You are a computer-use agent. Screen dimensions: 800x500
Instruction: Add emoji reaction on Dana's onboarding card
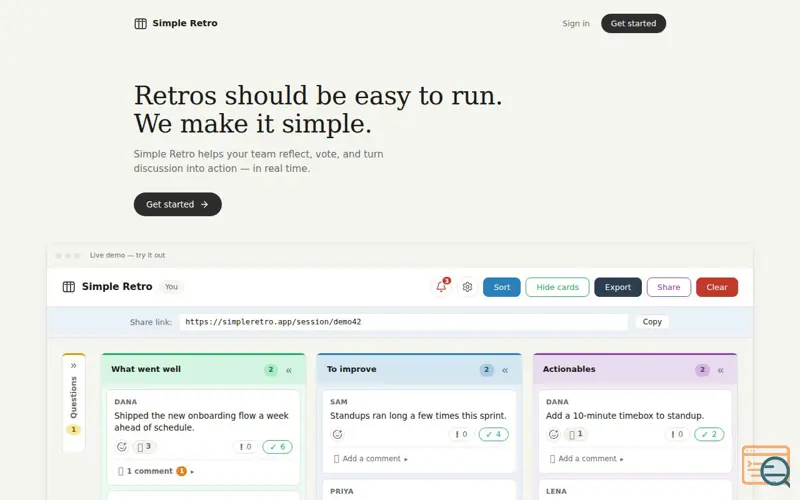[x=121, y=447]
